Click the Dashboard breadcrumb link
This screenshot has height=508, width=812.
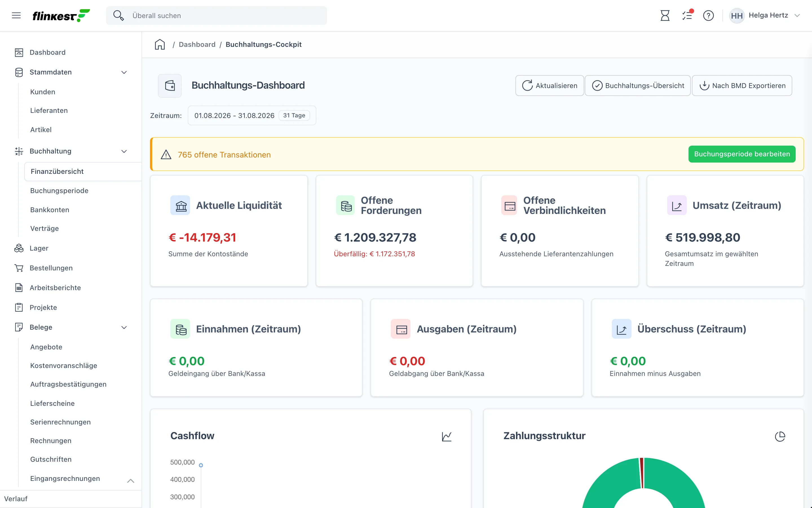click(197, 44)
